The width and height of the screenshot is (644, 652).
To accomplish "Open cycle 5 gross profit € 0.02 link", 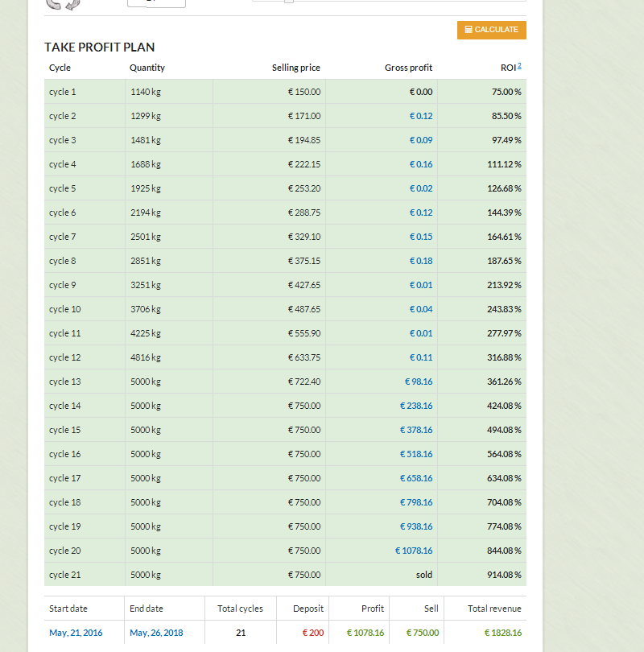I will pyautogui.click(x=421, y=188).
